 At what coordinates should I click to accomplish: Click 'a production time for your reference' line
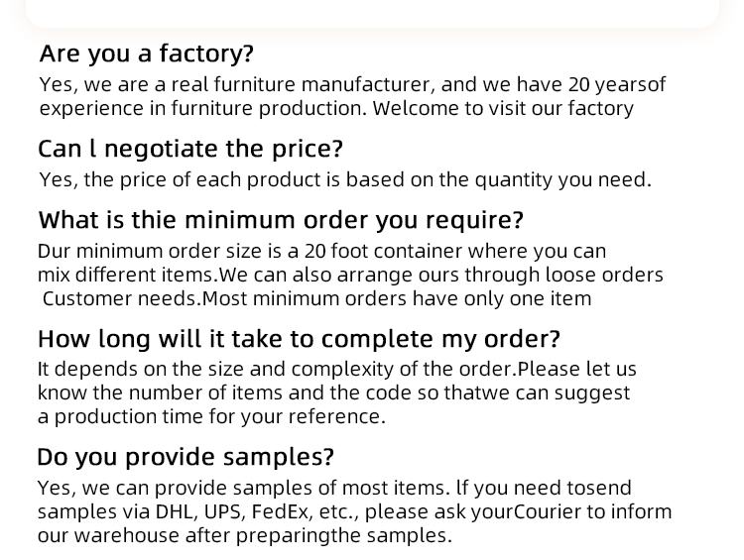tap(211, 417)
